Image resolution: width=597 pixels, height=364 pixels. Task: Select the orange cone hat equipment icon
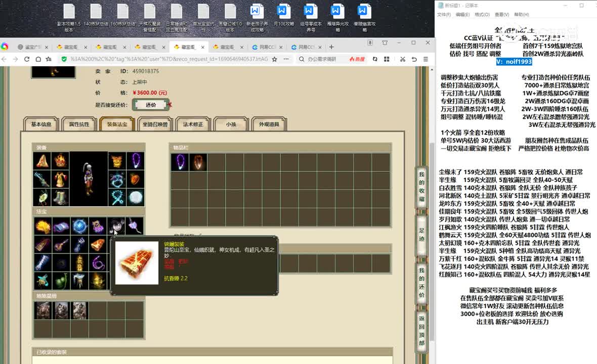tap(42, 161)
